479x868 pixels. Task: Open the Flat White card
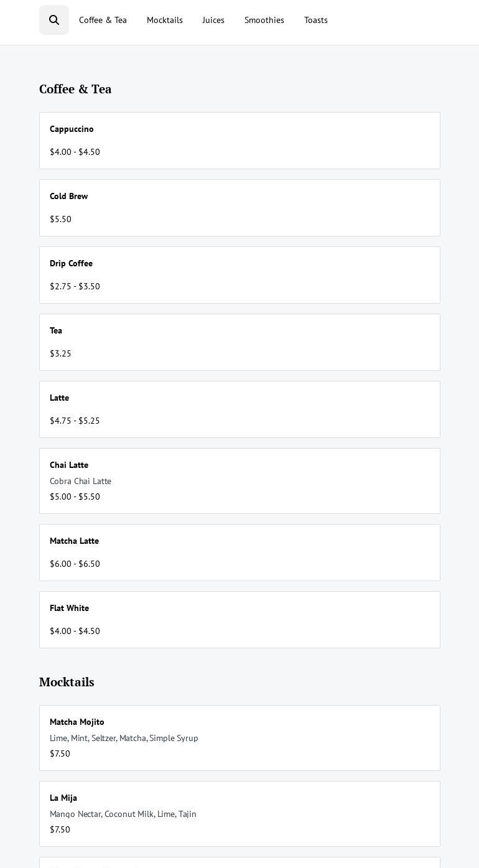click(240, 620)
